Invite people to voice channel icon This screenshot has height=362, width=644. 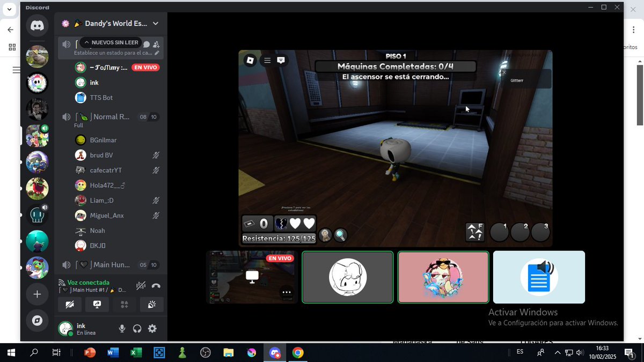(156, 45)
